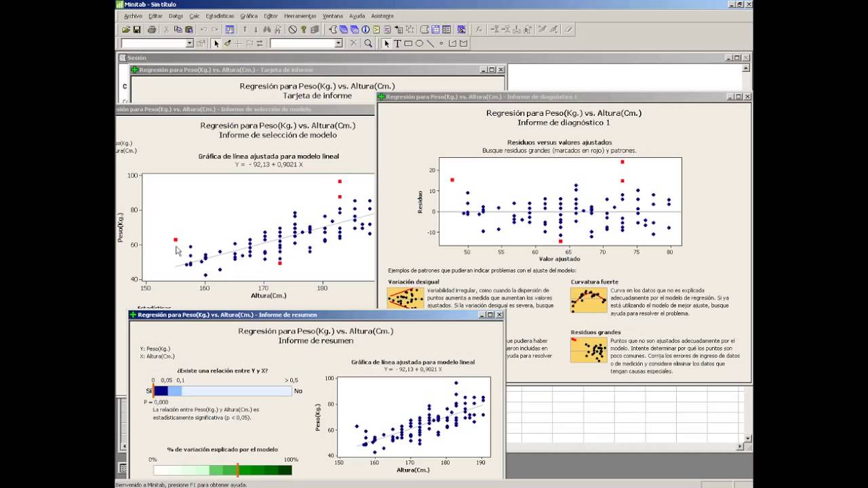Maximize the Informe de diagnóstico 1 window
The width and height of the screenshot is (868, 488).
tap(738, 97)
